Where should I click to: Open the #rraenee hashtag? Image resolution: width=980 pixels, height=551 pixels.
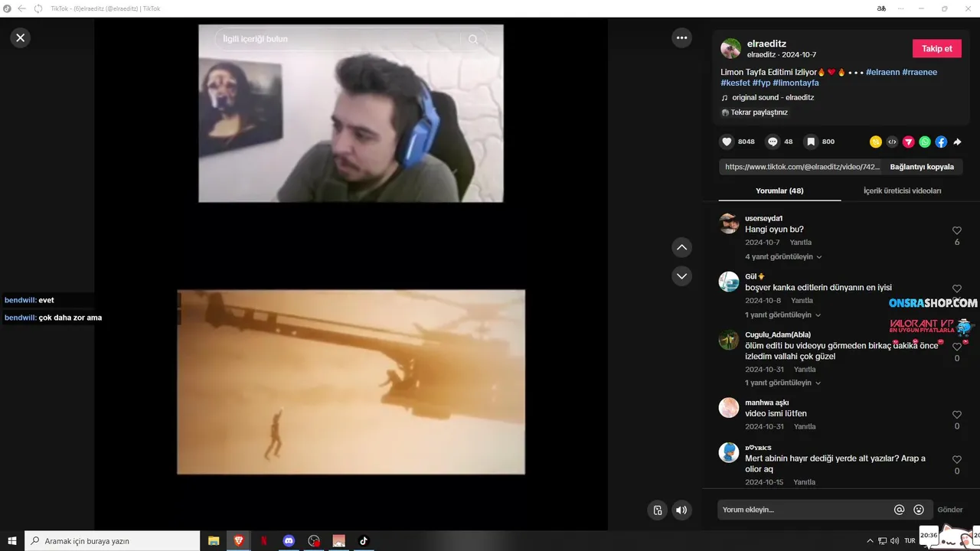click(920, 72)
